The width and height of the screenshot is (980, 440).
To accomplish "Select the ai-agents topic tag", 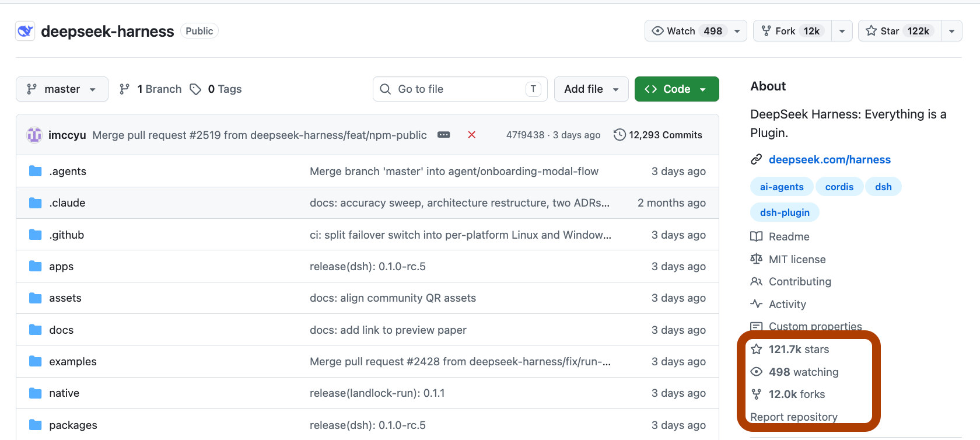I will click(782, 187).
